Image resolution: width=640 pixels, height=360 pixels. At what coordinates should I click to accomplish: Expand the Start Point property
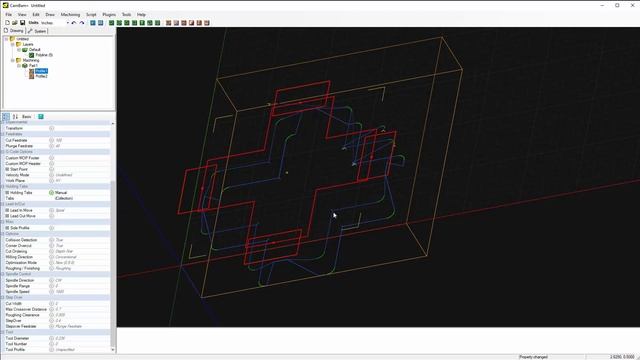7,169
